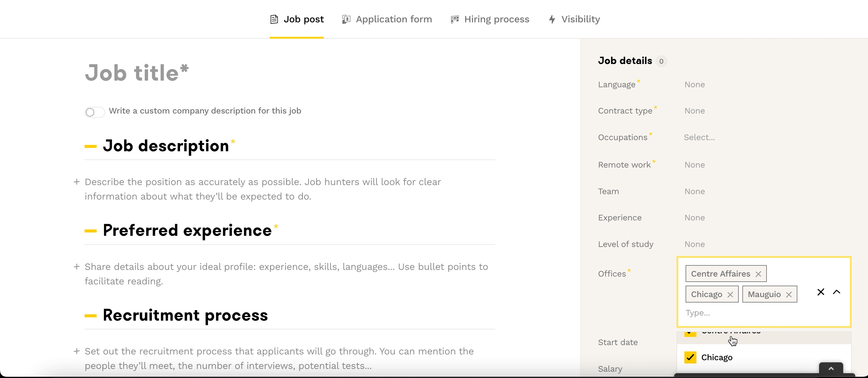Uncheck Centre Affaires checkbox in dropdown list
The height and width of the screenshot is (378, 868).
click(690, 334)
